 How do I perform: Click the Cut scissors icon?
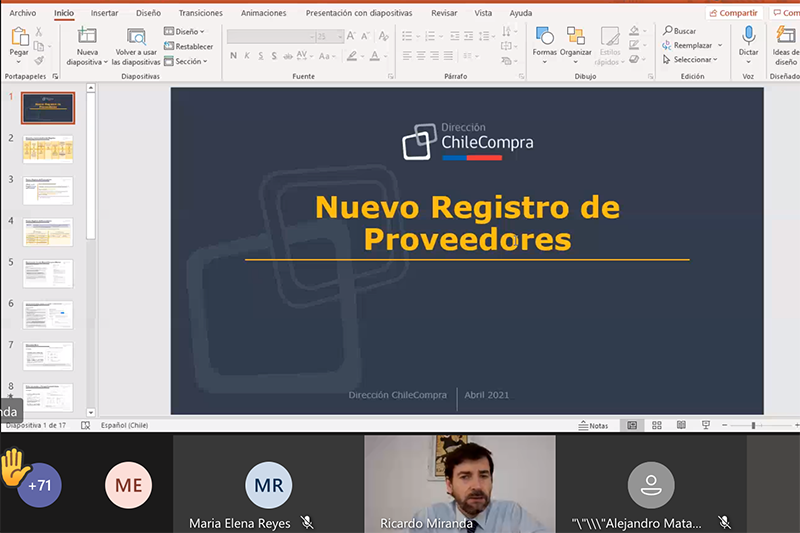coord(39,32)
